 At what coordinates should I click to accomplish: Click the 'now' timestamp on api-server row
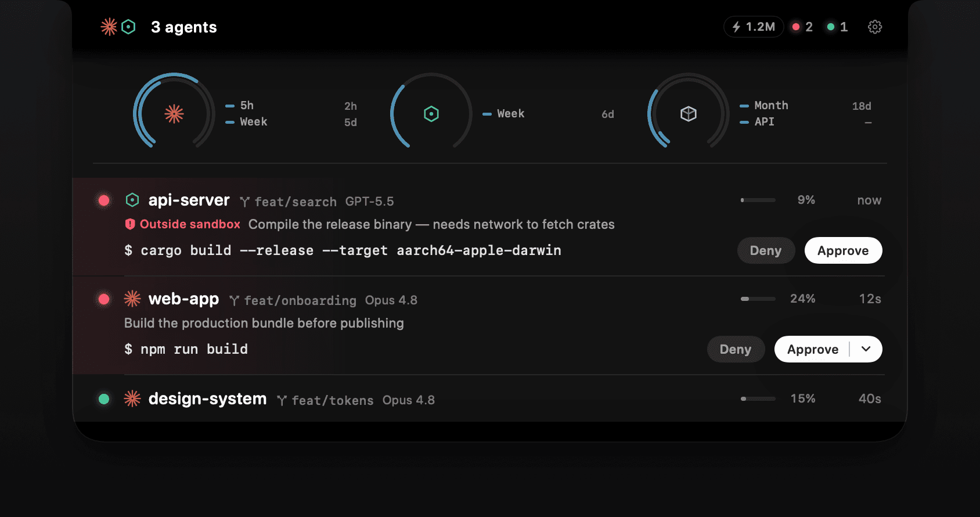pyautogui.click(x=869, y=200)
